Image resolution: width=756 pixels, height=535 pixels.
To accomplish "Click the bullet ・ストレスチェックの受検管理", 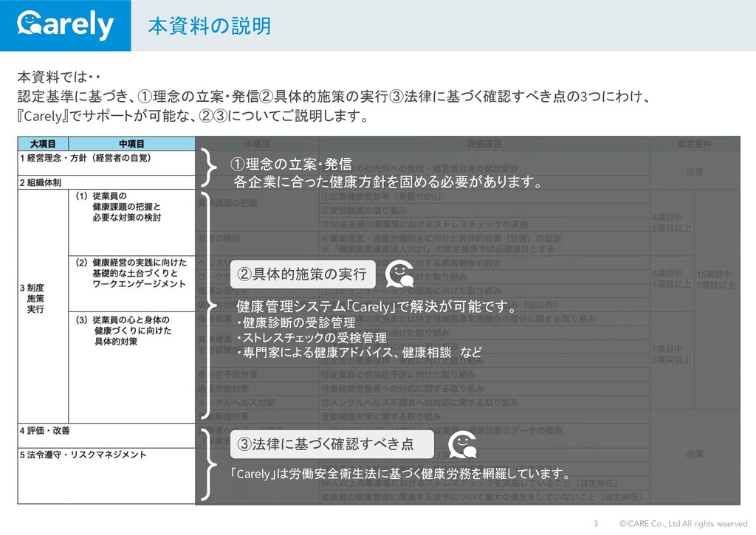I will pyautogui.click(x=312, y=338).
